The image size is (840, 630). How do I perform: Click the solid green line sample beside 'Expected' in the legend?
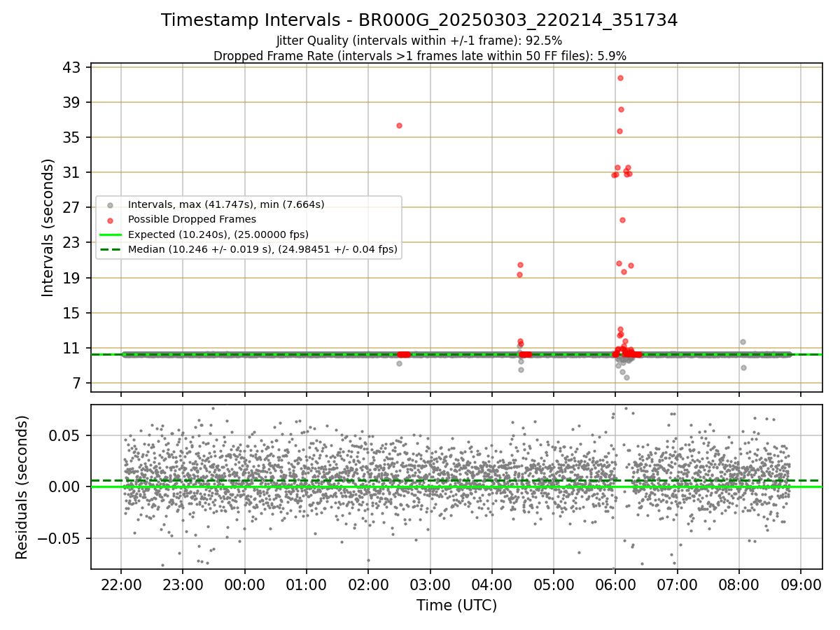[x=110, y=234]
